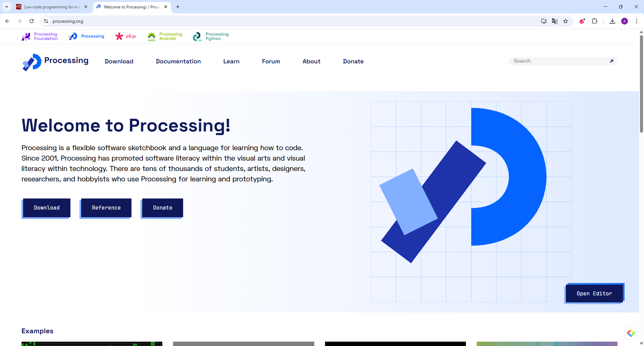Reload the page with the refresh icon
This screenshot has height=346, width=644.
pyautogui.click(x=32, y=21)
